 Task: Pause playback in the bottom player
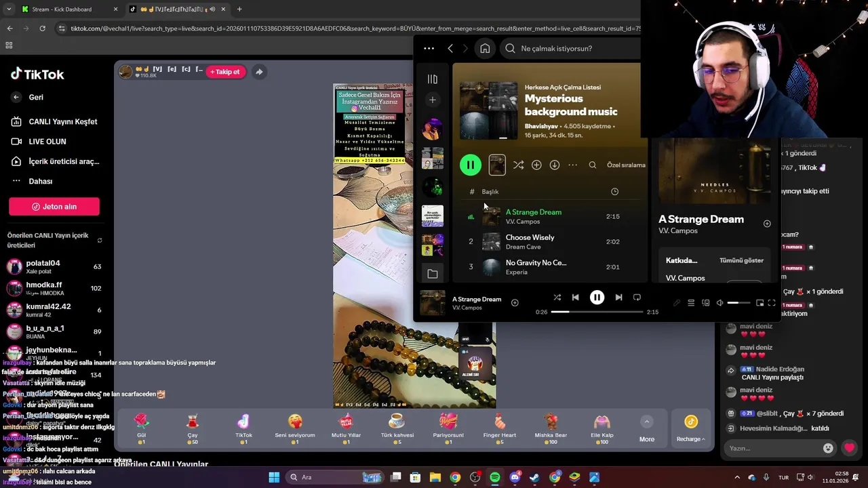(x=597, y=297)
